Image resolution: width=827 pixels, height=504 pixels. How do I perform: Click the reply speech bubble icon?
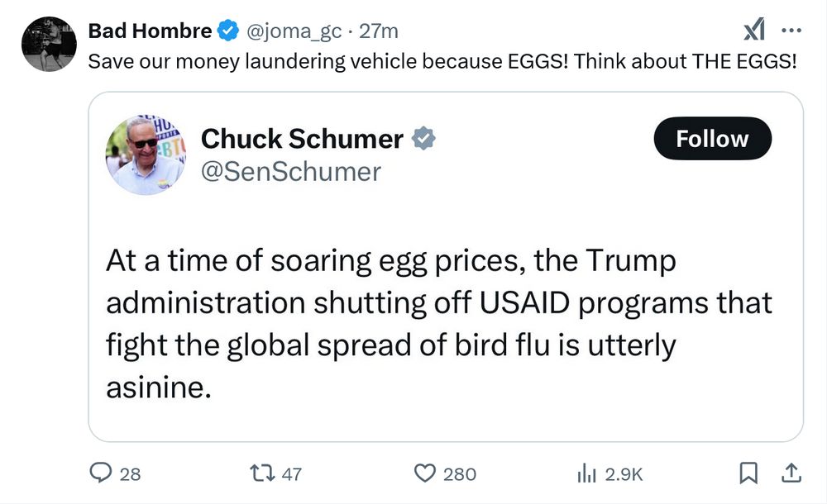pyautogui.click(x=101, y=473)
